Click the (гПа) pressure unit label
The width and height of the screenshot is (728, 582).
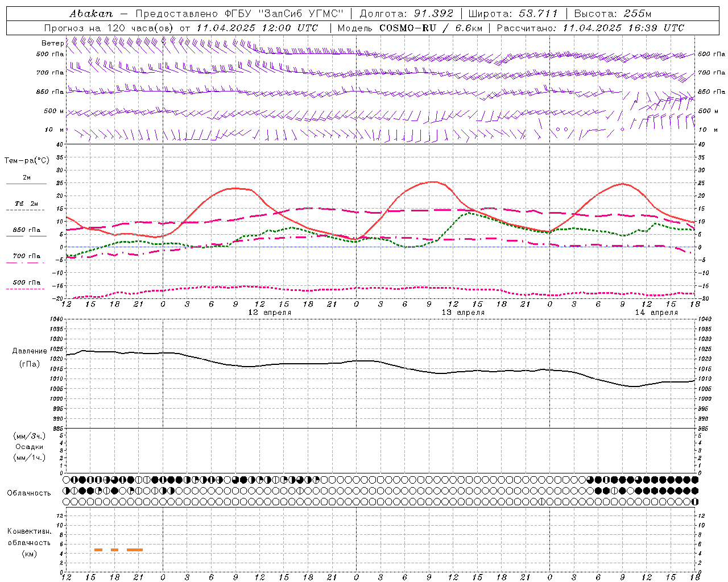pos(29,364)
